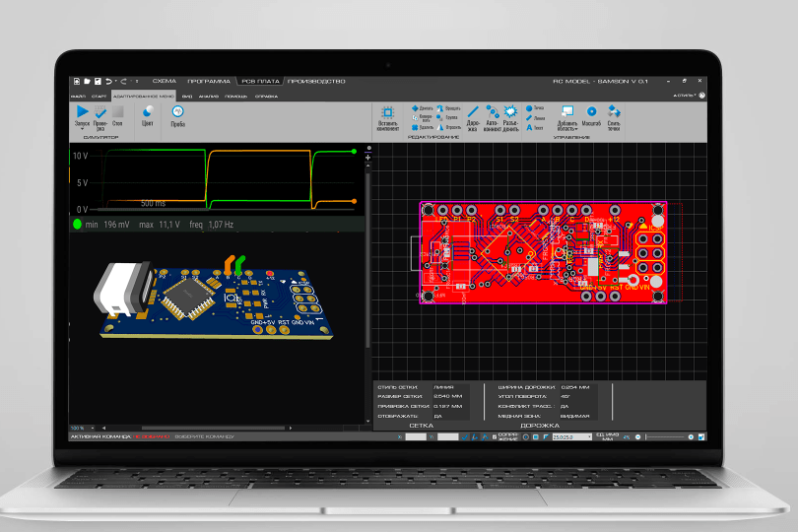This screenshot has width=798, height=532.
Task: Open the ПОМОЩЬ ribbon tab
Action: pyautogui.click(x=236, y=96)
